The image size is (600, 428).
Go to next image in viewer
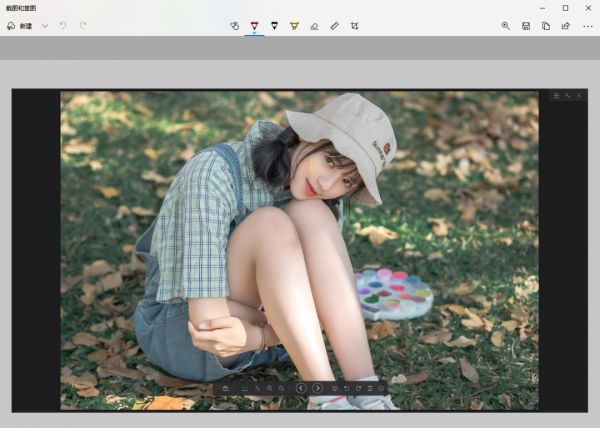[x=317, y=388]
